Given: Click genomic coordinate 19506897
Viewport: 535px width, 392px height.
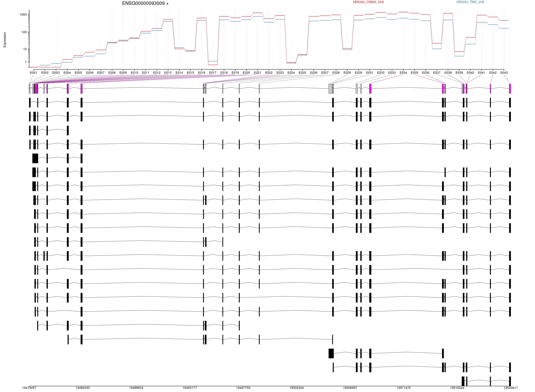Looking at the screenshot, I should coord(350,388).
